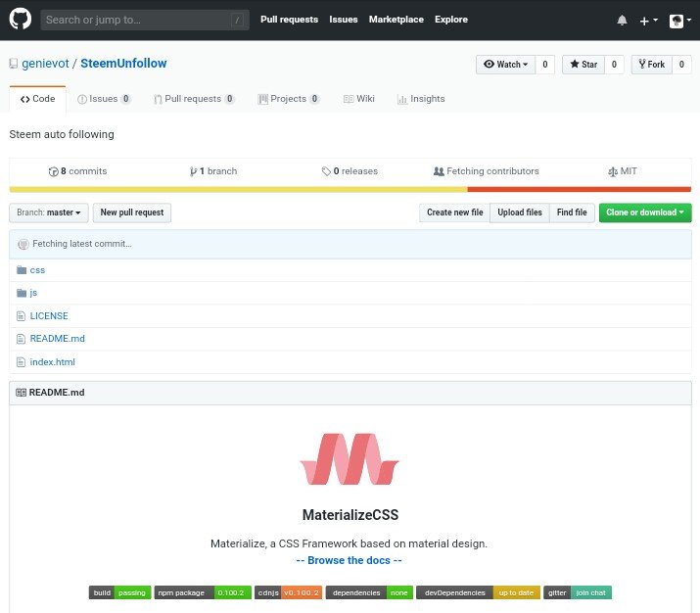View the 0 releases page
The height and width of the screenshot is (613, 700).
[350, 171]
